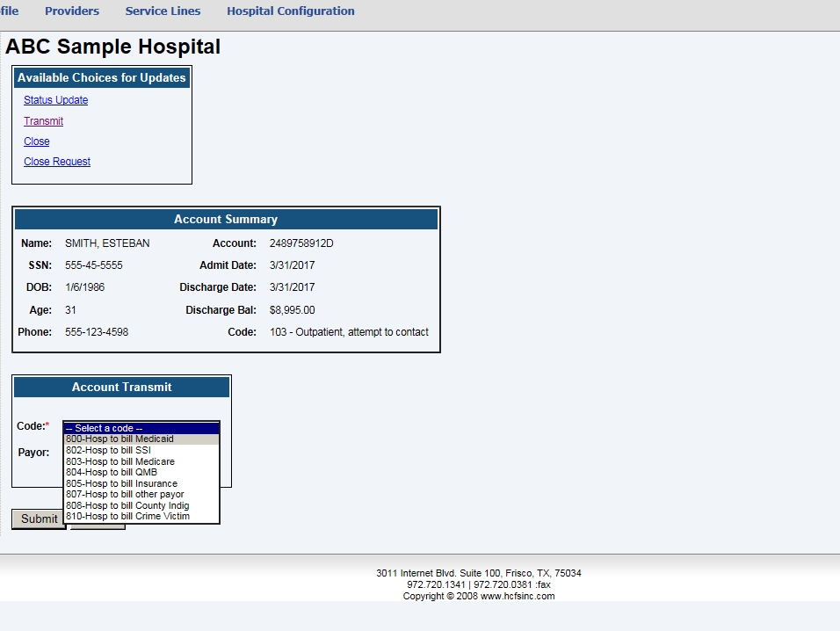Click the Status Update link

pyautogui.click(x=55, y=100)
